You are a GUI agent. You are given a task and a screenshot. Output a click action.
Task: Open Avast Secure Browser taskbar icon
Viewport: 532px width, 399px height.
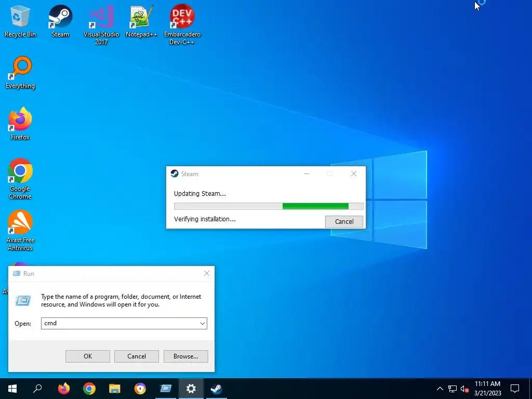click(x=140, y=389)
